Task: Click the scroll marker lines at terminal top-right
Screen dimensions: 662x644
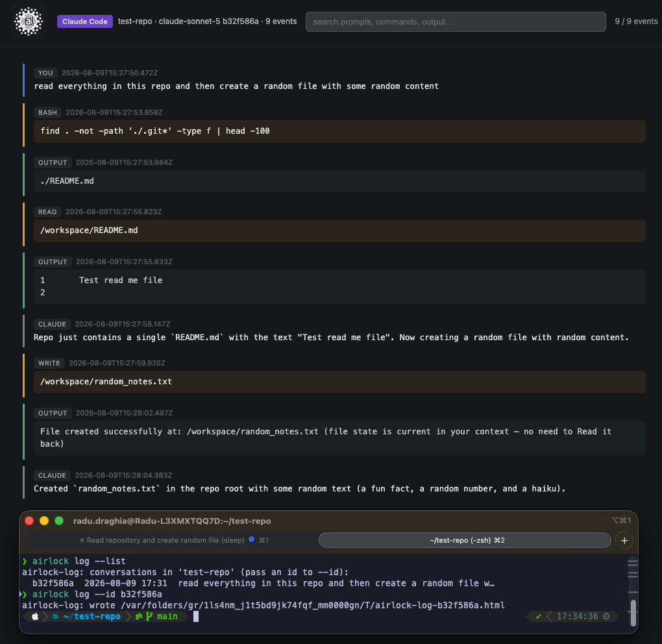Action: (x=632, y=568)
